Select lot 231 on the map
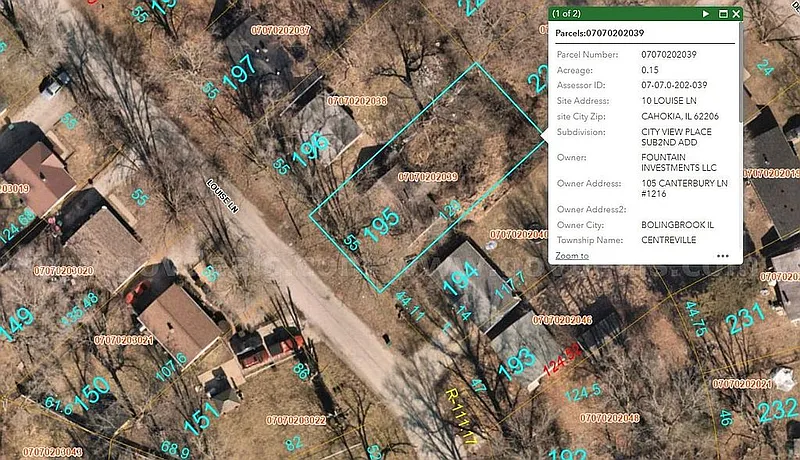The image size is (800, 460). tap(745, 321)
